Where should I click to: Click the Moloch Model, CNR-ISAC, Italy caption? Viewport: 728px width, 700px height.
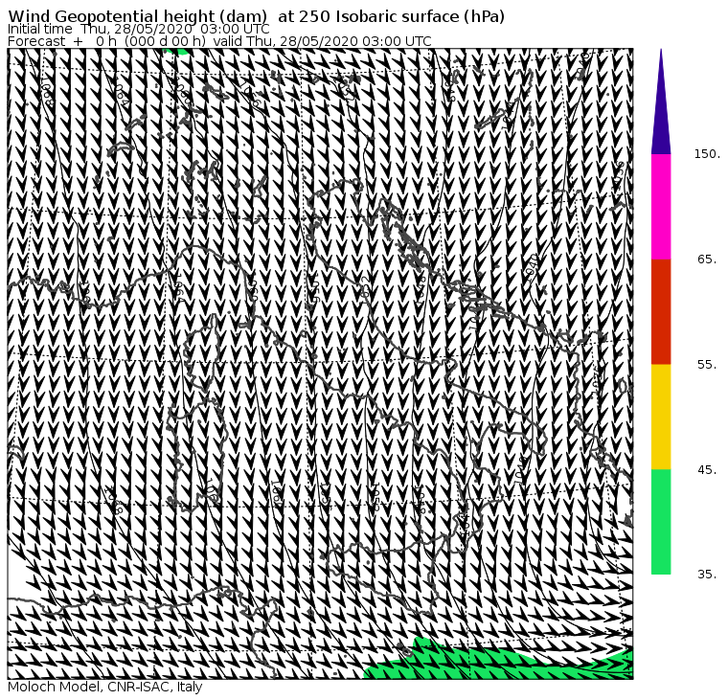pos(105,687)
